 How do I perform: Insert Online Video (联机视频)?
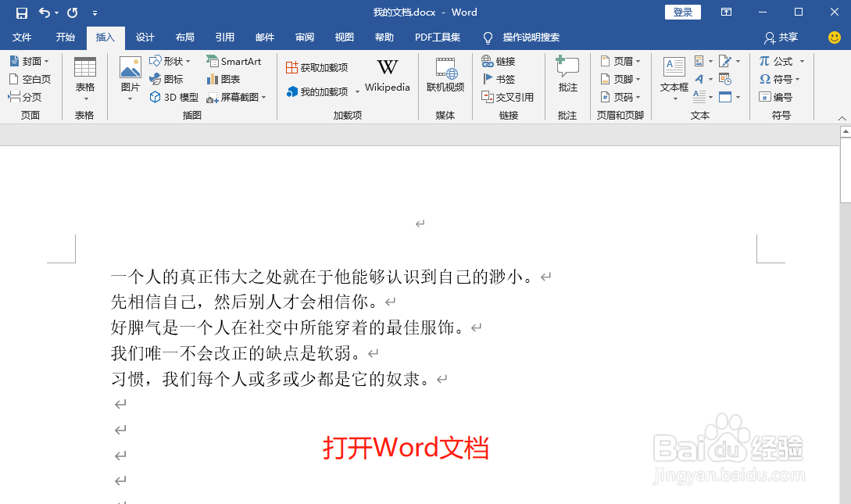pyautogui.click(x=445, y=76)
